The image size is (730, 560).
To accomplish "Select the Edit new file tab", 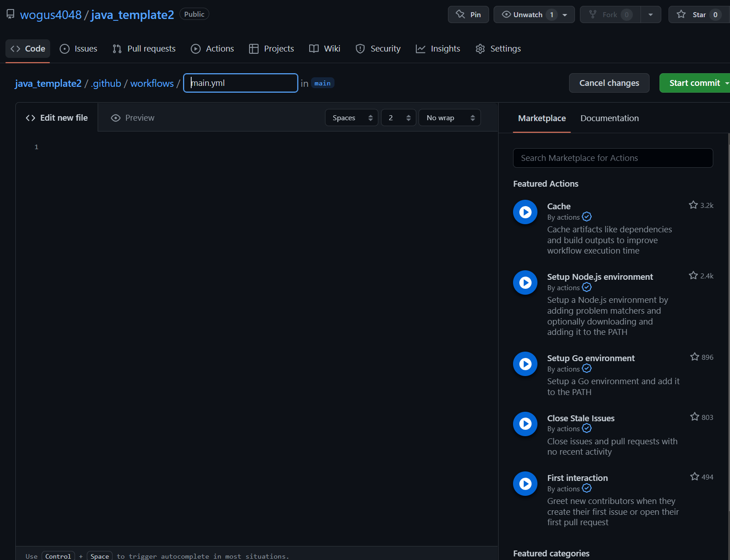I will coord(57,118).
